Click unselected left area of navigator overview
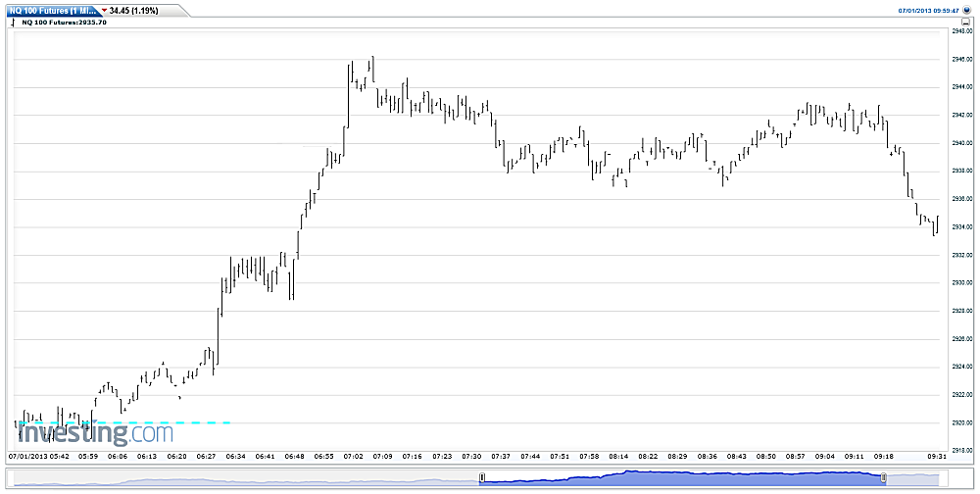This screenshot has width=980, height=494. click(246, 478)
